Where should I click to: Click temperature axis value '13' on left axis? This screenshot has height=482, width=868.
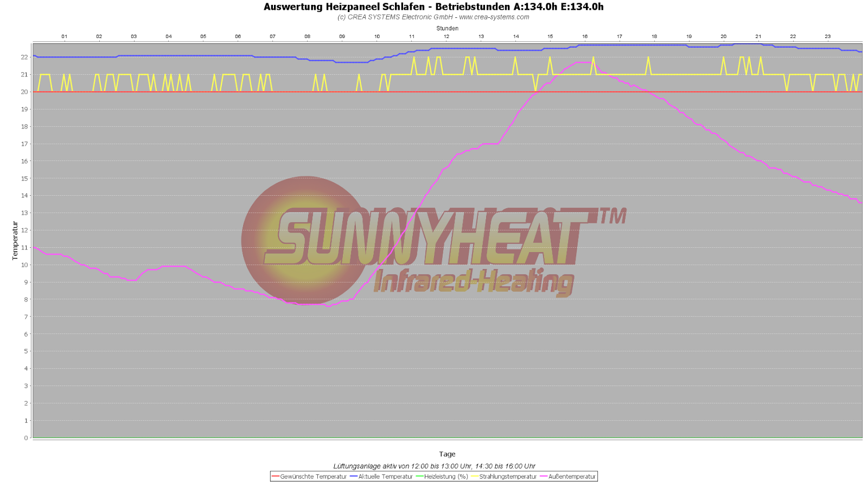point(24,213)
